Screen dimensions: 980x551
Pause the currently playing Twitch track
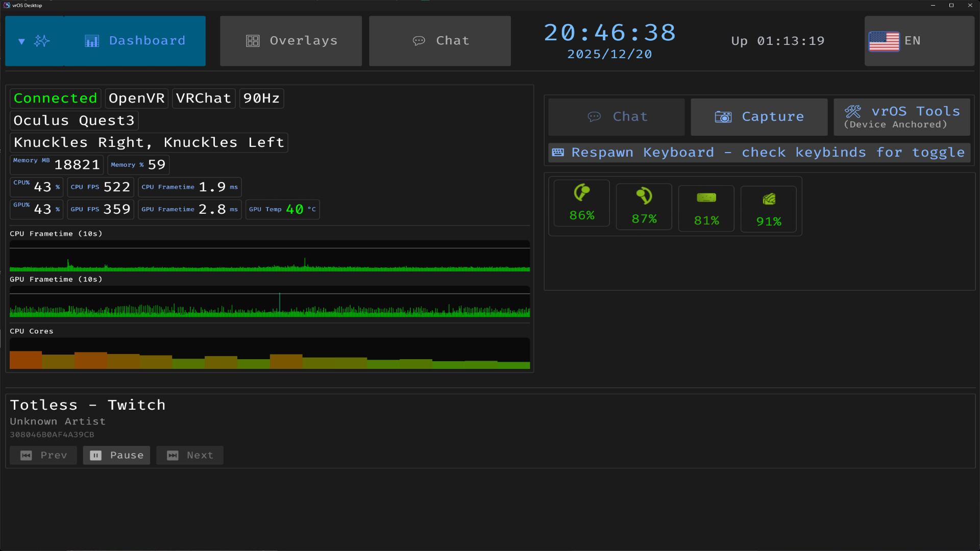[116, 455]
